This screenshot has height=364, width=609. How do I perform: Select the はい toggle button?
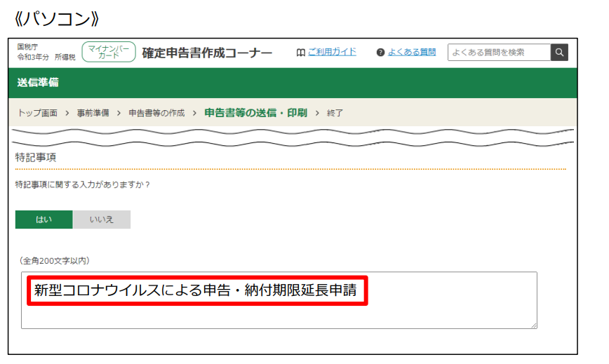pos(44,220)
